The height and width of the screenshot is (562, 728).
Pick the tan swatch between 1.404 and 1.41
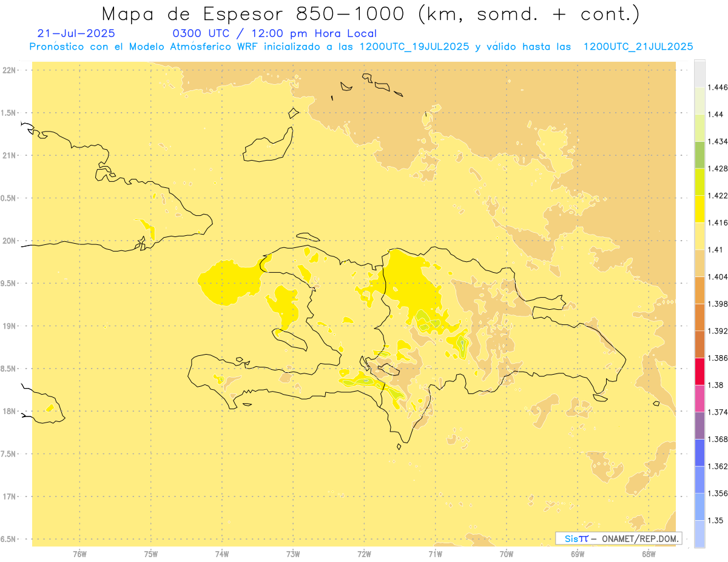pos(699,263)
